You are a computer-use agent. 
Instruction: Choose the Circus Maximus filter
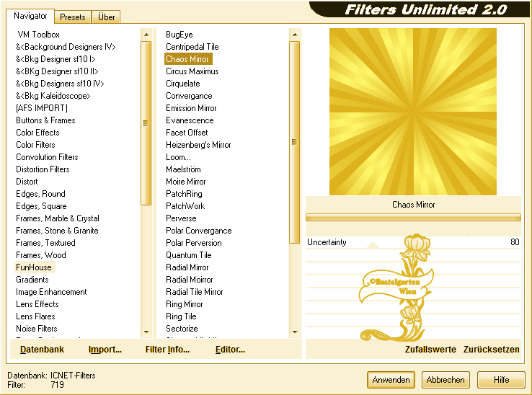192,71
